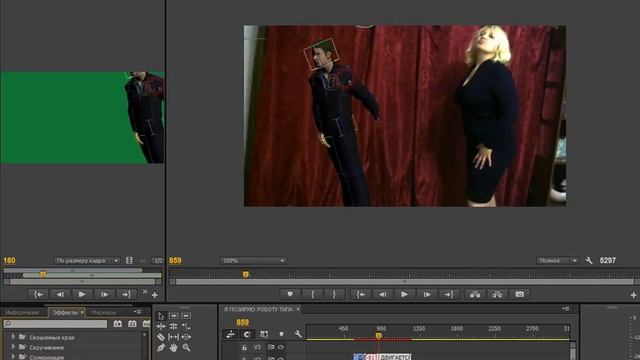Screen dimensions: 640x360
Task: Select the Slide tool
Action: (x=186, y=337)
